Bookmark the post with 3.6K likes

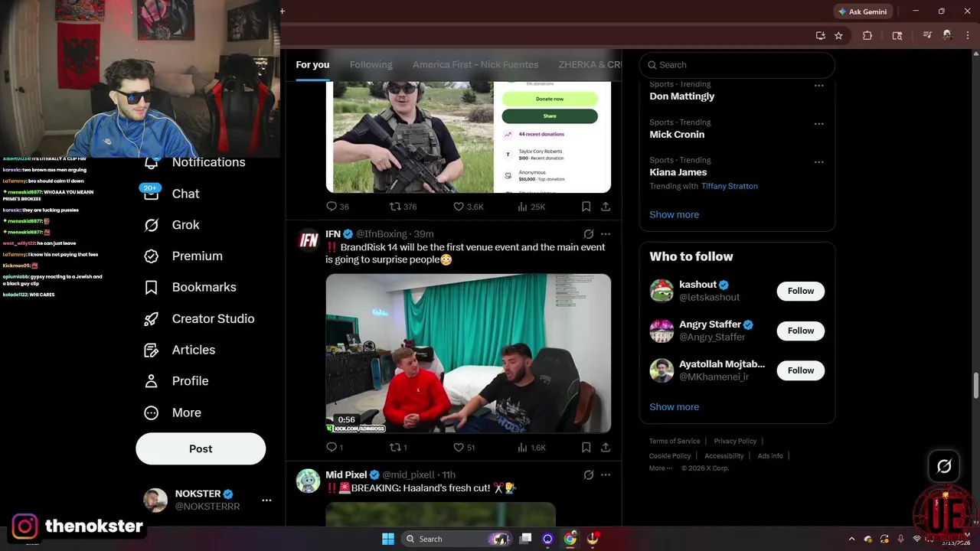586,207
